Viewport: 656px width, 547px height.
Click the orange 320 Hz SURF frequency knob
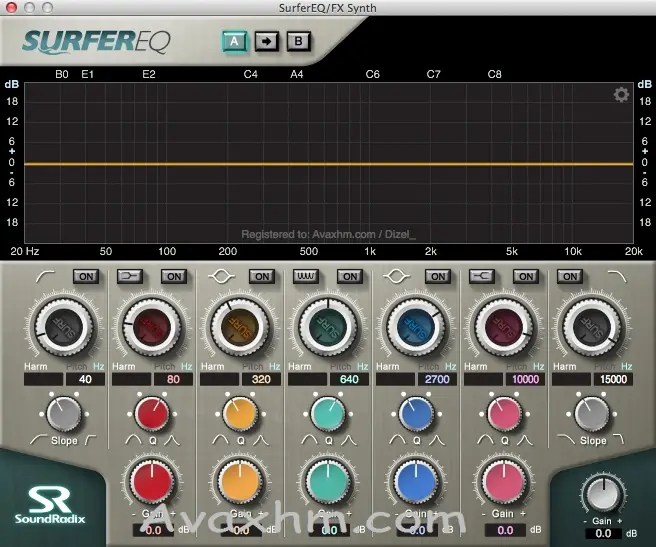[x=240, y=327]
